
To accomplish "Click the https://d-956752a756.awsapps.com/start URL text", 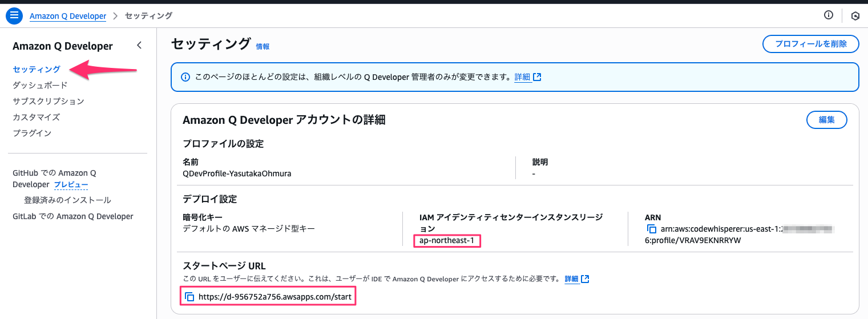I will tap(275, 297).
